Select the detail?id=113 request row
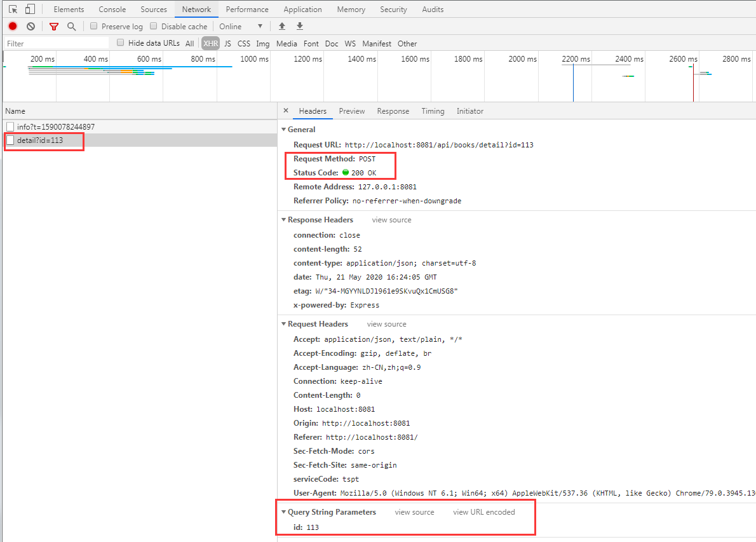Viewport: 756px width, 542px height. pos(140,140)
